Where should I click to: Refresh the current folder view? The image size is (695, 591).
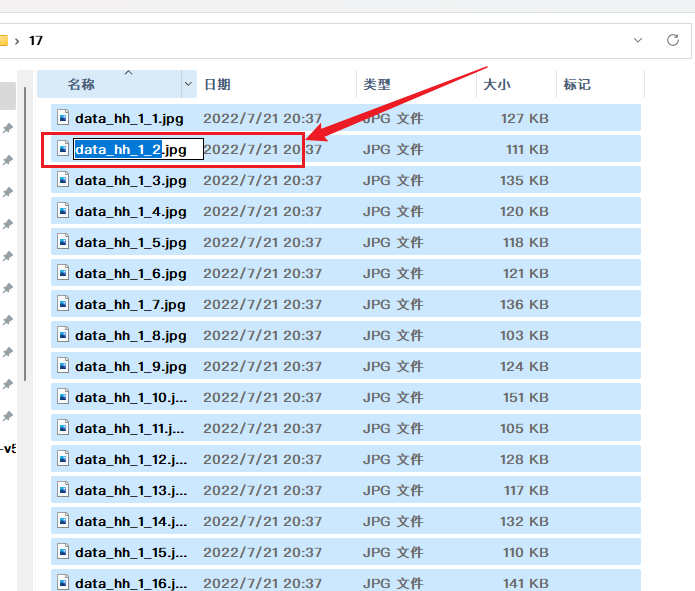673,40
